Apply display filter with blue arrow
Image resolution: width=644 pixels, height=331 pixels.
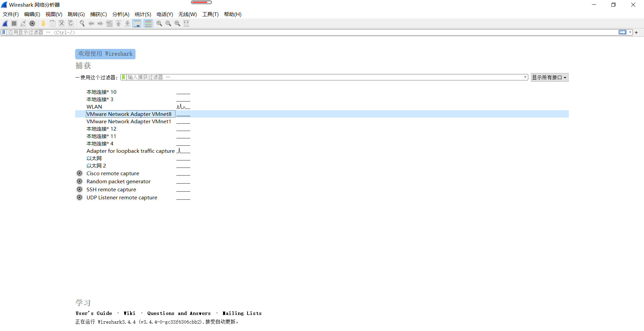pos(623,32)
